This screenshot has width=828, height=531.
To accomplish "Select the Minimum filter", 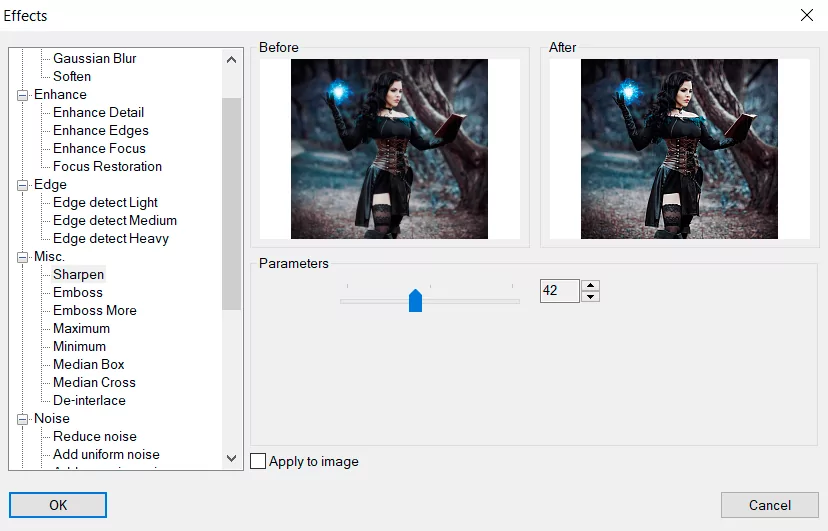I will tap(79, 346).
